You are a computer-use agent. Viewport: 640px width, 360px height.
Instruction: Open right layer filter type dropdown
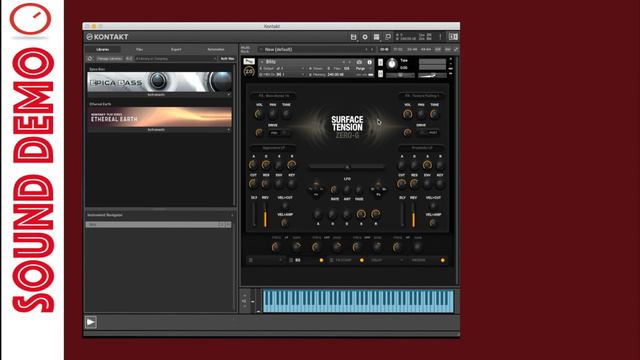coord(422,148)
